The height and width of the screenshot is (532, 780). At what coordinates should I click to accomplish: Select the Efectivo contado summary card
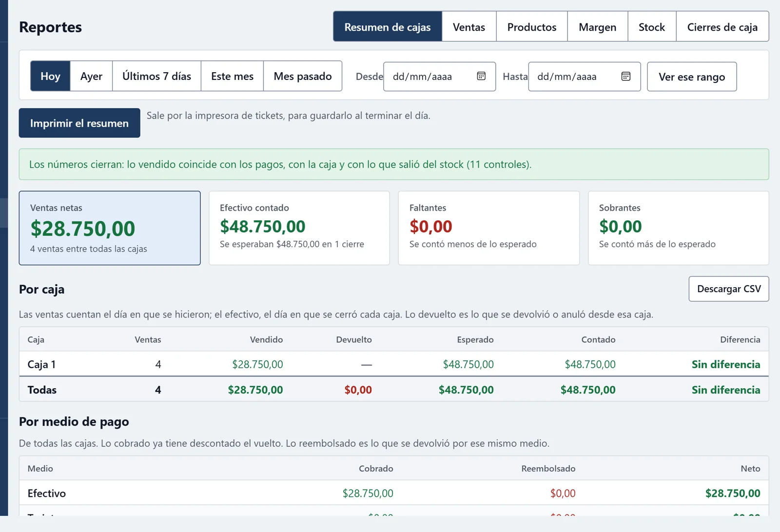[299, 228]
